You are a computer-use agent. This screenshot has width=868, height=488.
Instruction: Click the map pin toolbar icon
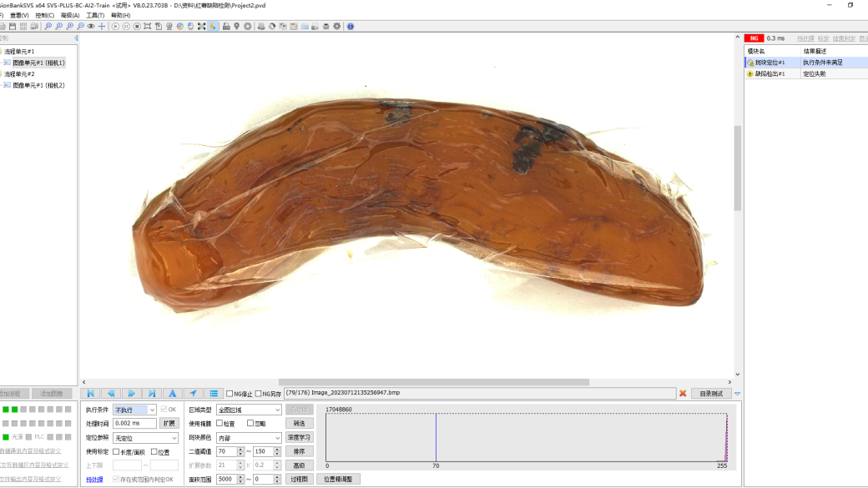[x=237, y=26]
